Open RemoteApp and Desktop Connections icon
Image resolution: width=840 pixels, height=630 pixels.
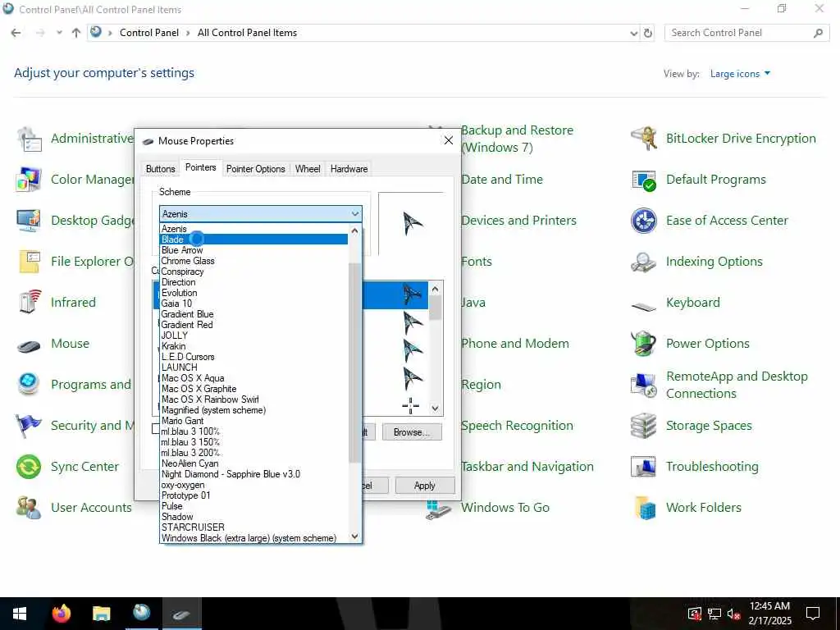644,385
